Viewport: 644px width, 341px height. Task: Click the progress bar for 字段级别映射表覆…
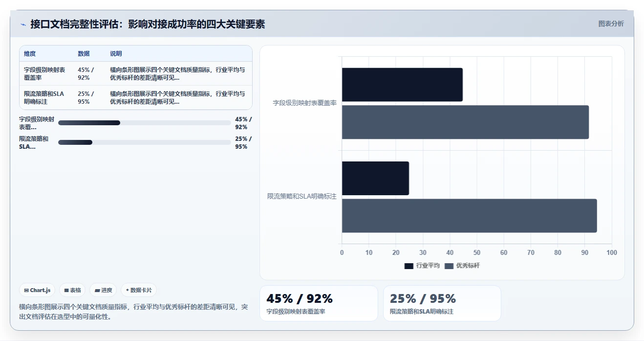145,123
